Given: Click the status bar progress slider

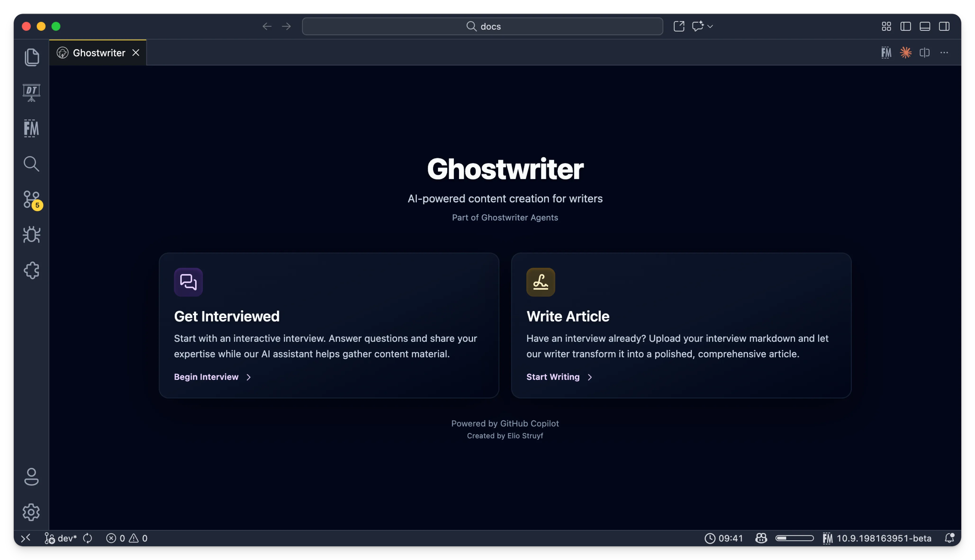Looking at the screenshot, I should pos(794,538).
